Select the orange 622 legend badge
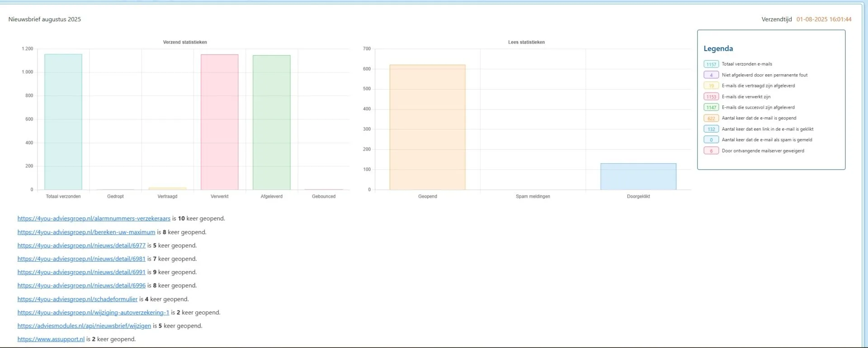Viewport: 868px width, 348px height. pyautogui.click(x=711, y=119)
